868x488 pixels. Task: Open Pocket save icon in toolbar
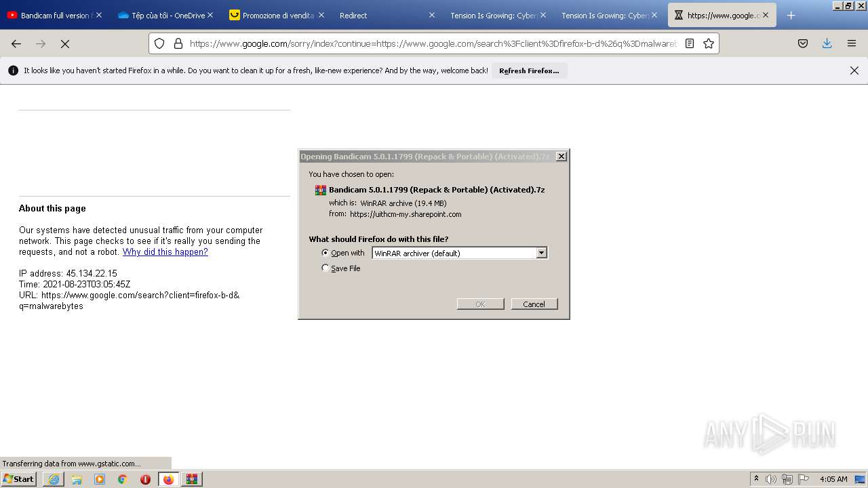[803, 43]
